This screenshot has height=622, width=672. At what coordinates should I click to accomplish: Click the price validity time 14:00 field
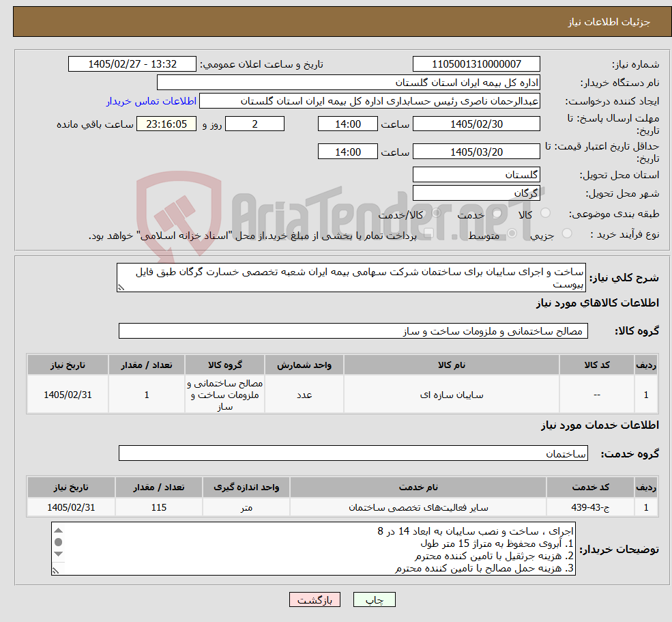tap(347, 152)
